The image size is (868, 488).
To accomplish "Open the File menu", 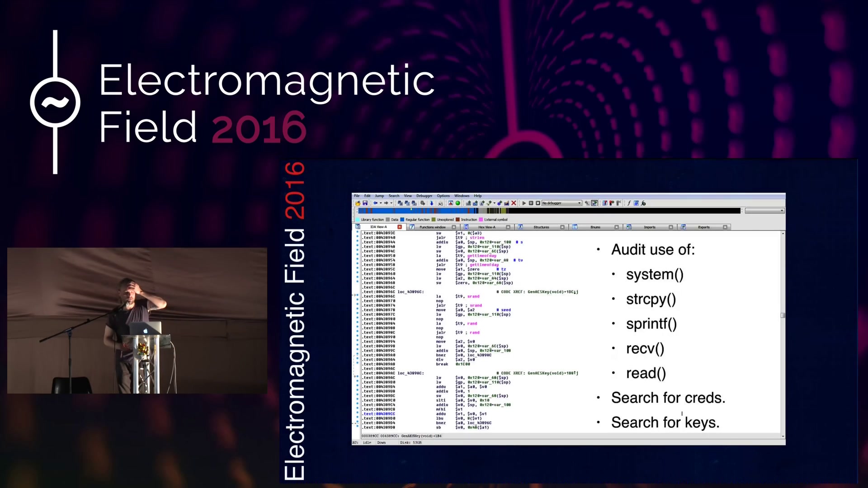I will 357,196.
